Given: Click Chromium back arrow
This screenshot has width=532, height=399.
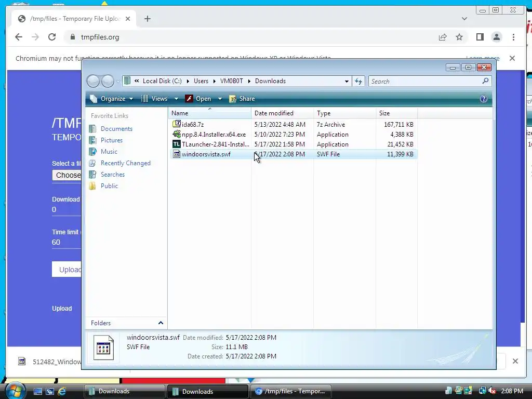Looking at the screenshot, I should pos(19,37).
